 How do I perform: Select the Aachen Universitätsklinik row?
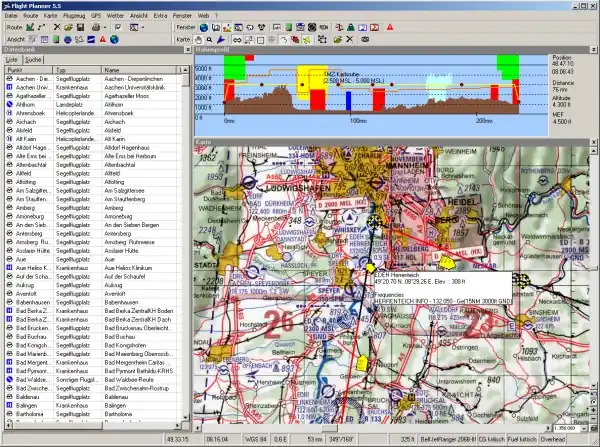tap(93, 87)
